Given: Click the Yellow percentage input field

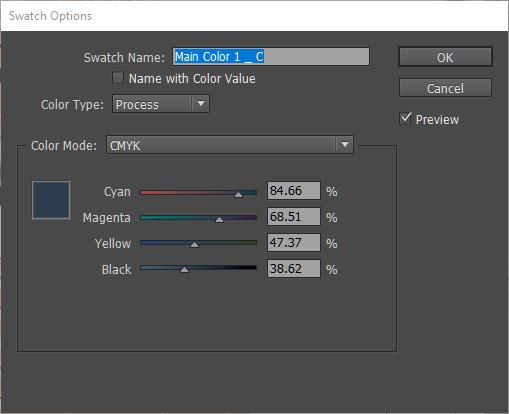Looking at the screenshot, I should point(294,243).
